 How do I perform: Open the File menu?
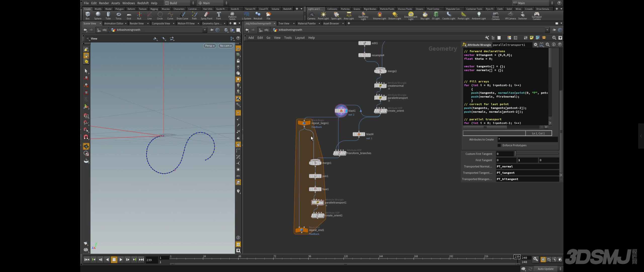pyautogui.click(x=86, y=3)
